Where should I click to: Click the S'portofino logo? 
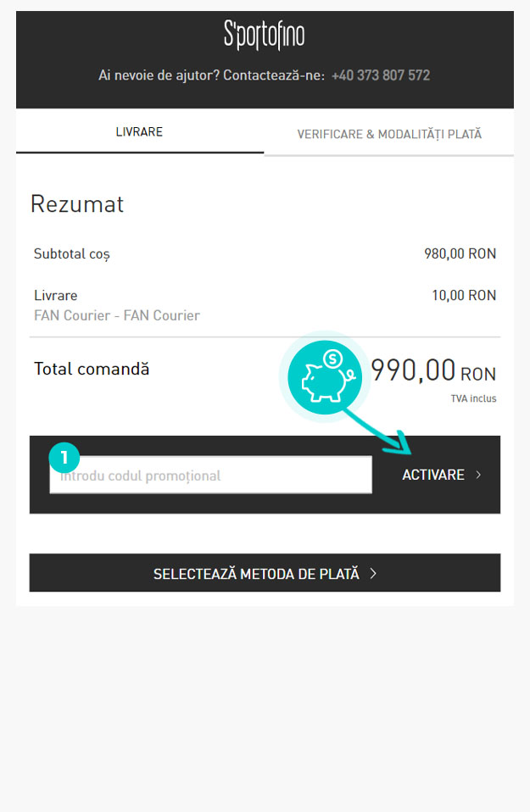pyautogui.click(x=264, y=36)
